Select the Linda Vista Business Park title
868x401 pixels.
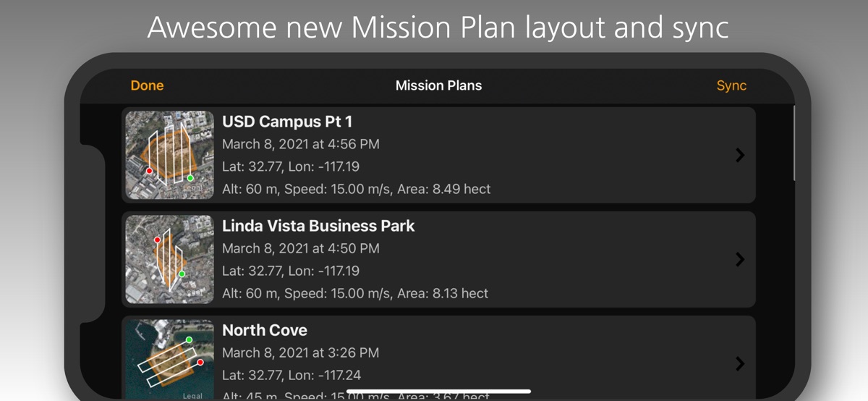(x=318, y=226)
